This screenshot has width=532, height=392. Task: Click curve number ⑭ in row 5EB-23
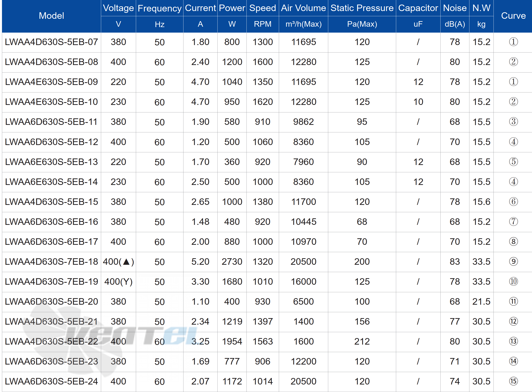click(x=513, y=361)
